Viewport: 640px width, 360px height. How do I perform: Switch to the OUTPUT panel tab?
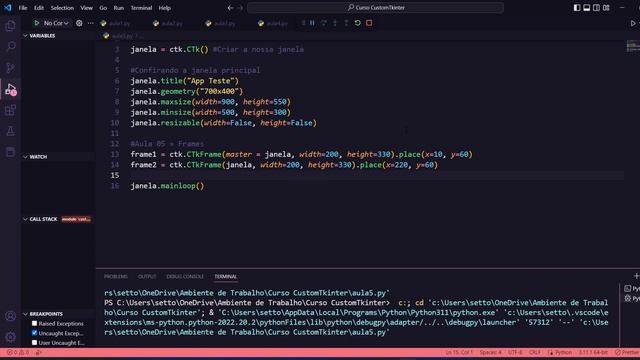(x=147, y=277)
